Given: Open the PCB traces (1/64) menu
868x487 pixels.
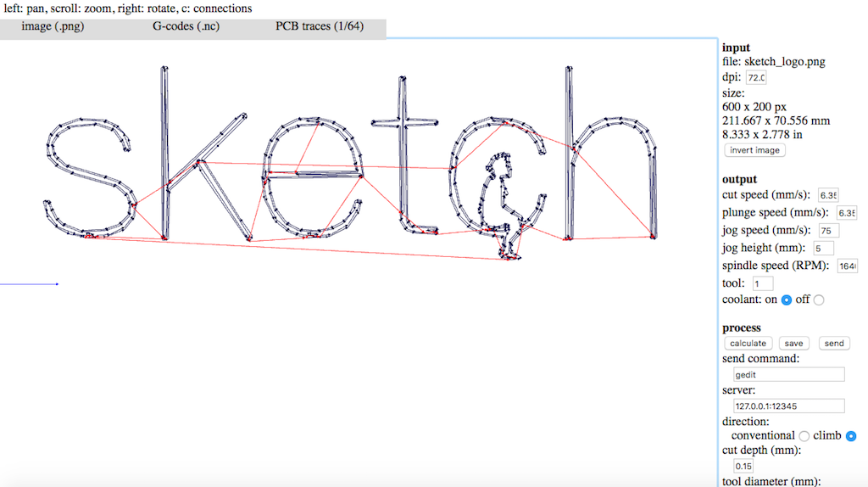Looking at the screenshot, I should 320,26.
